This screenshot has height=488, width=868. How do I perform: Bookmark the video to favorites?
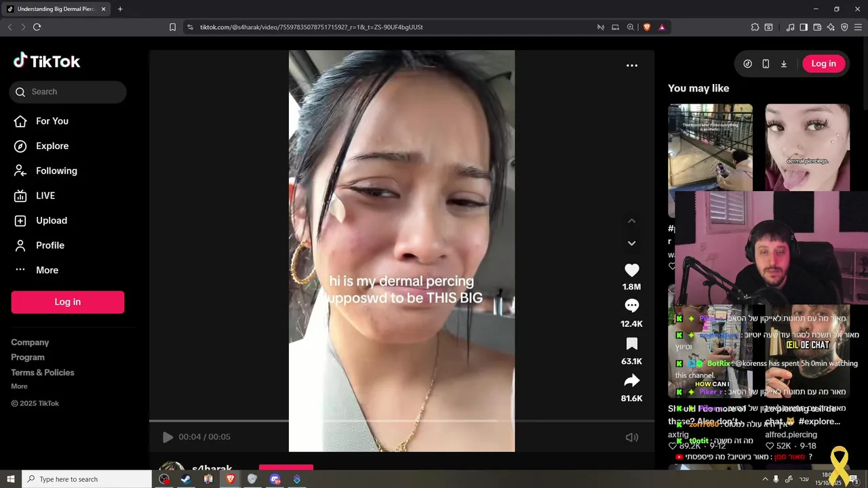coord(631,344)
